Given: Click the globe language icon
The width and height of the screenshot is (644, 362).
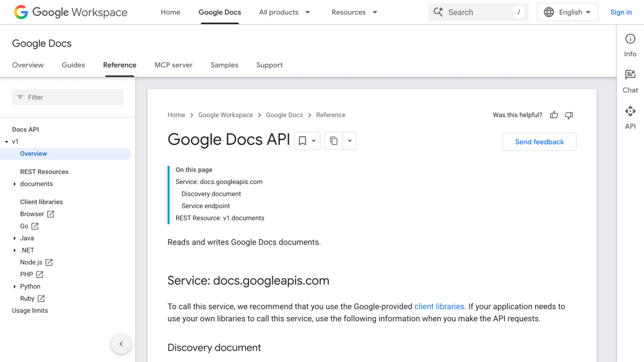Looking at the screenshot, I should (549, 12).
